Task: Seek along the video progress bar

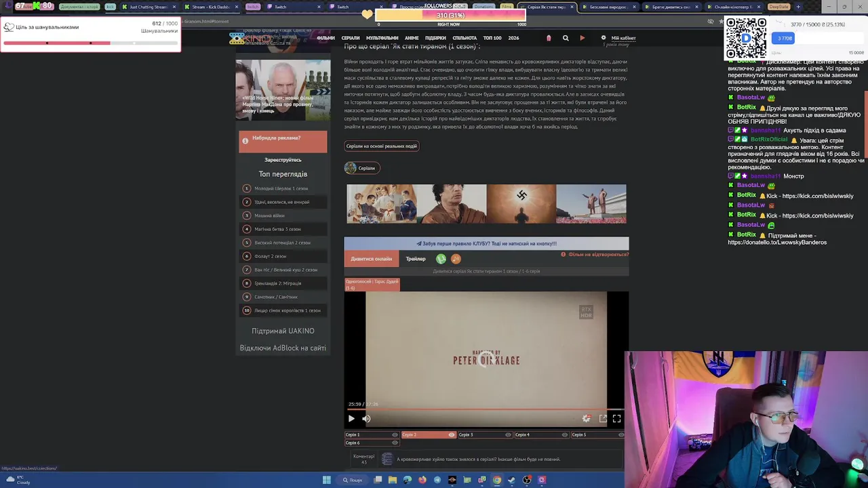Action: pos(486,409)
